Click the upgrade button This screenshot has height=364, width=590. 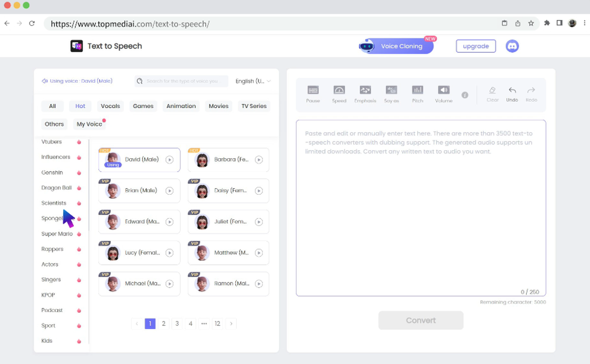coord(476,45)
